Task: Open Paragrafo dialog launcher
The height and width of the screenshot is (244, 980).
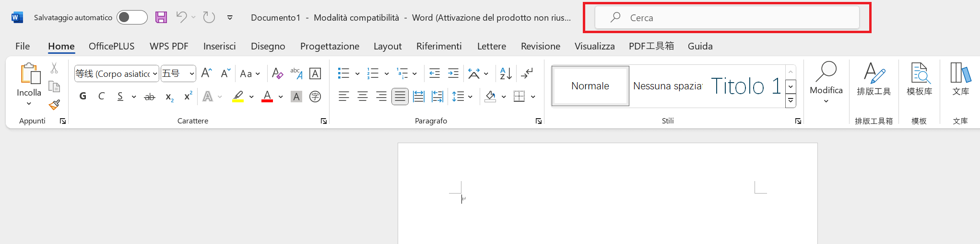Action: [539, 121]
